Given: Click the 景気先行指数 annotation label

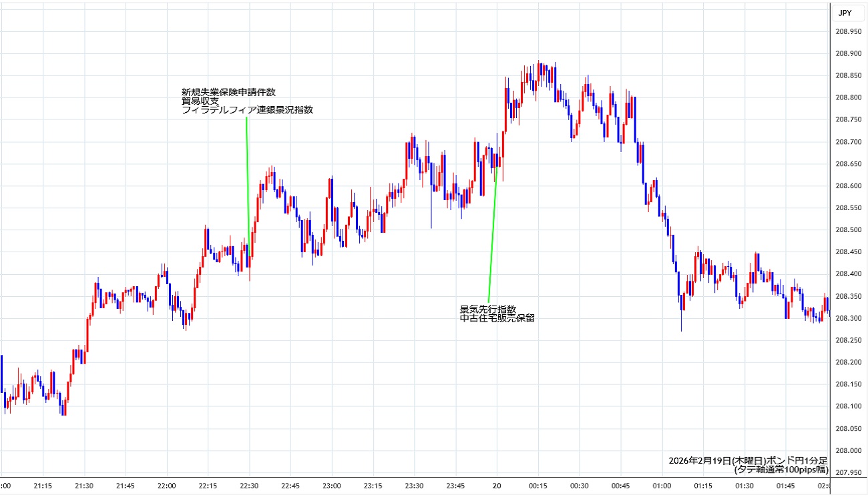Looking at the screenshot, I should tap(487, 309).
